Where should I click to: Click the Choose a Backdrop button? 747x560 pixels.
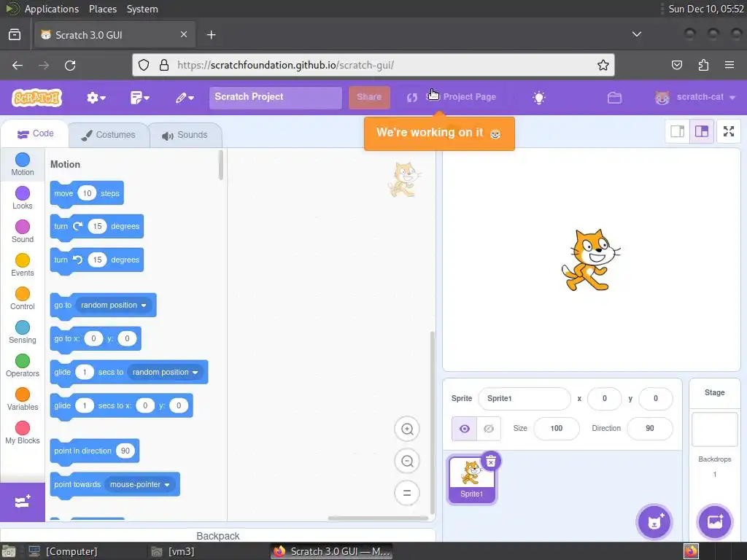click(715, 522)
